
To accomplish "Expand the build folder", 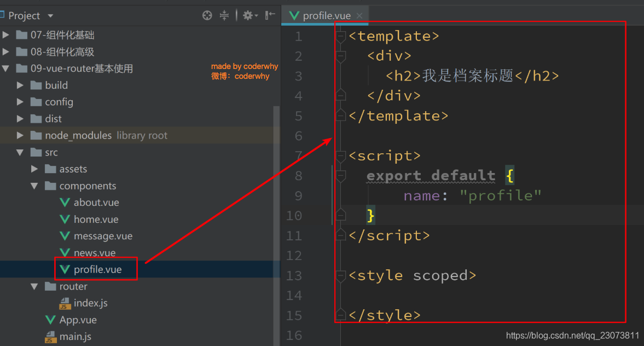I will point(20,85).
